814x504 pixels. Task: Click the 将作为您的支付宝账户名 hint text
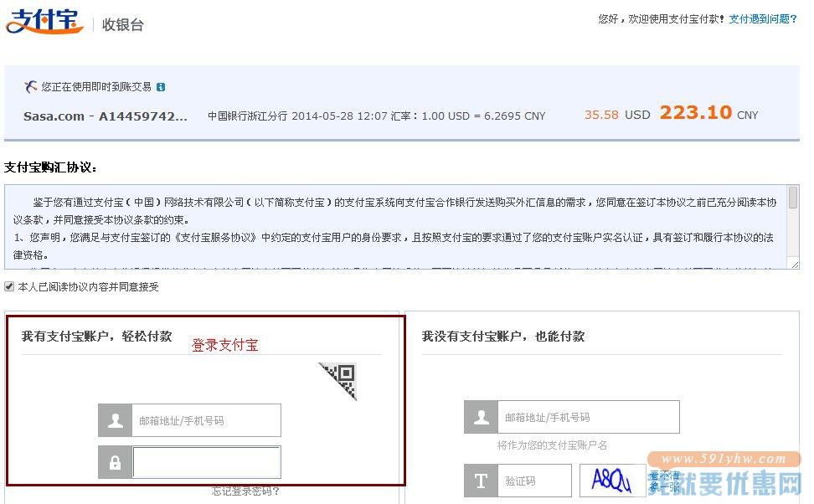pyautogui.click(x=552, y=445)
